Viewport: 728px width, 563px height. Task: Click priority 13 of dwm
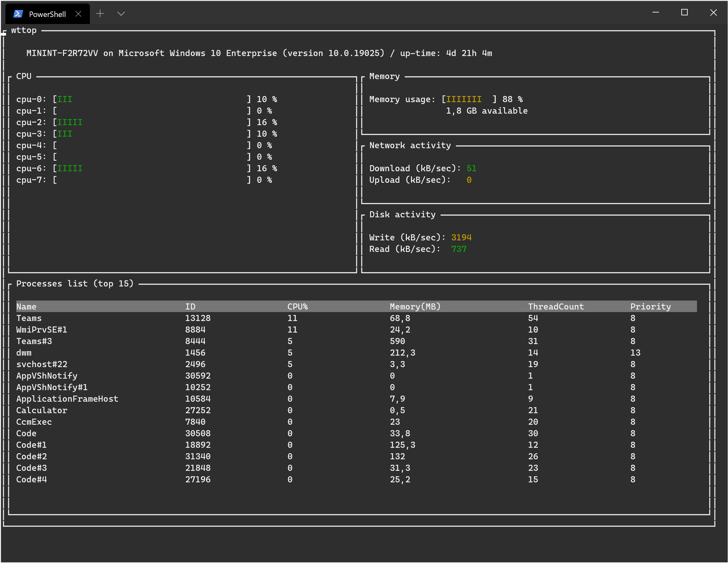click(635, 352)
